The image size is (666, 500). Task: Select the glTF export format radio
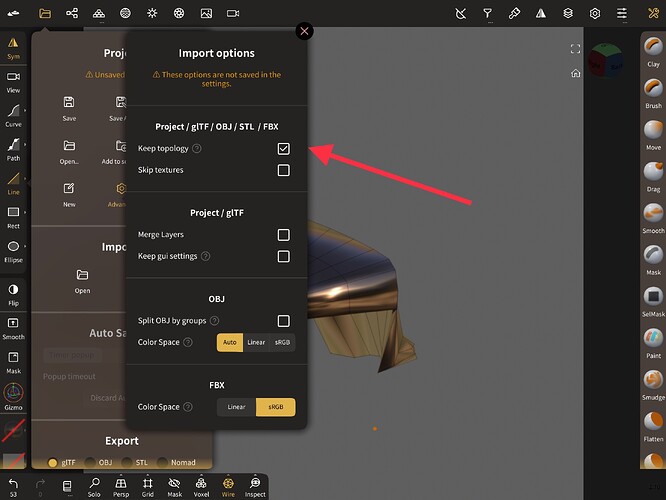[x=53, y=463]
